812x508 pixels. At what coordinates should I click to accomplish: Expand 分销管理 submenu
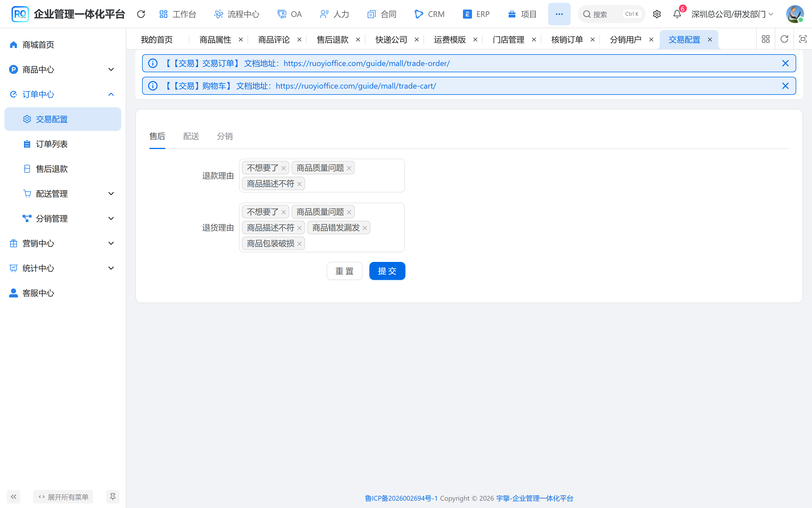pyautogui.click(x=63, y=218)
